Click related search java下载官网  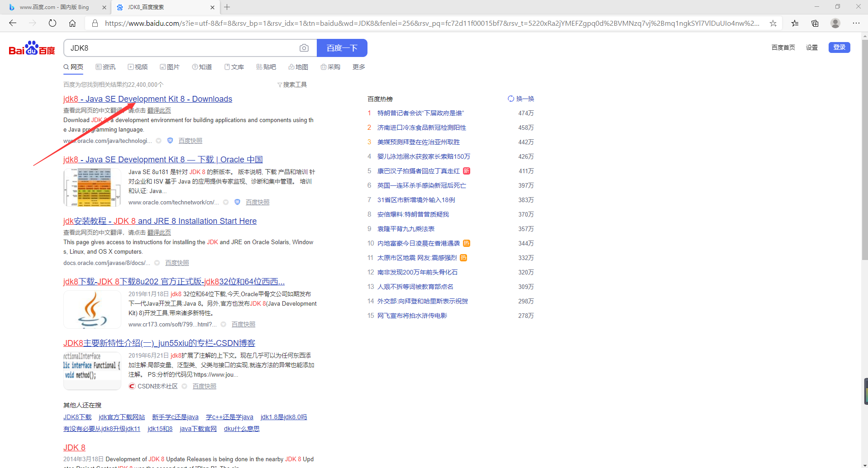pyautogui.click(x=198, y=429)
